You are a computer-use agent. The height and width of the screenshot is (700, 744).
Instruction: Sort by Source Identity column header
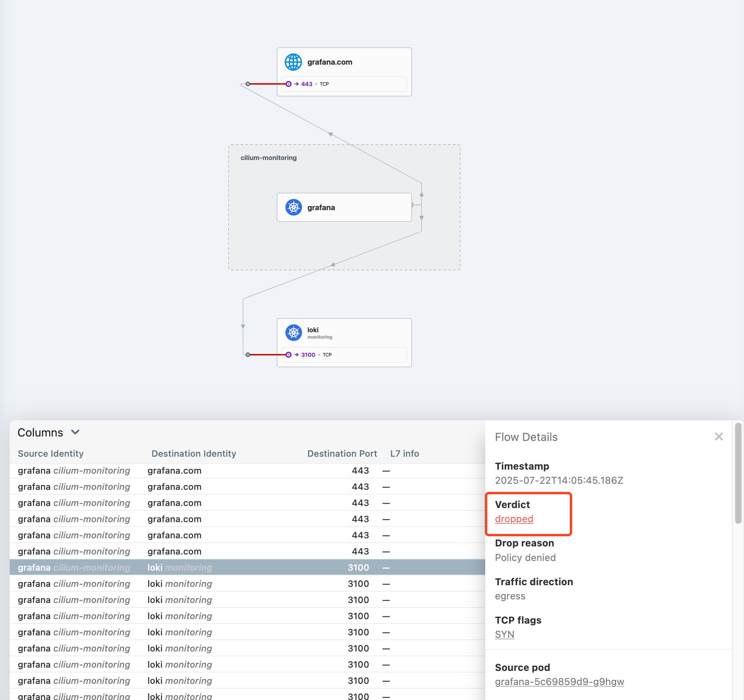click(51, 453)
